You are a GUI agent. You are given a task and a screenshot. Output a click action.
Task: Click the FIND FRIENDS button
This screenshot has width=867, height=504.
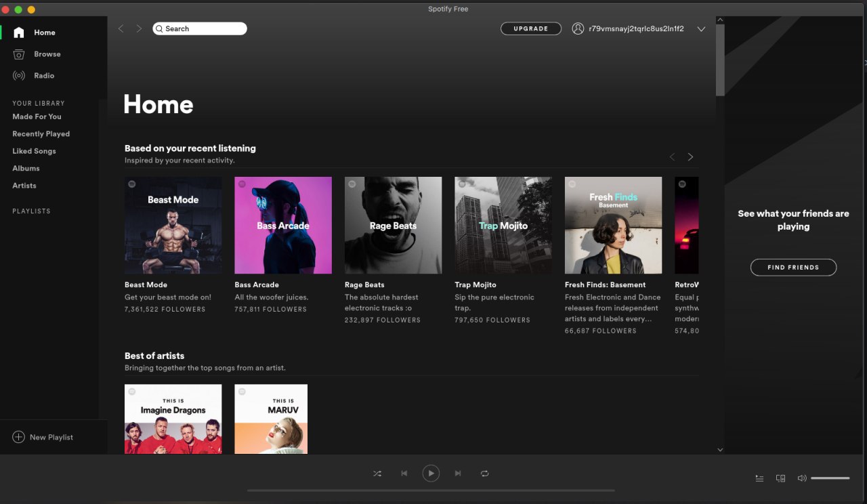point(793,268)
